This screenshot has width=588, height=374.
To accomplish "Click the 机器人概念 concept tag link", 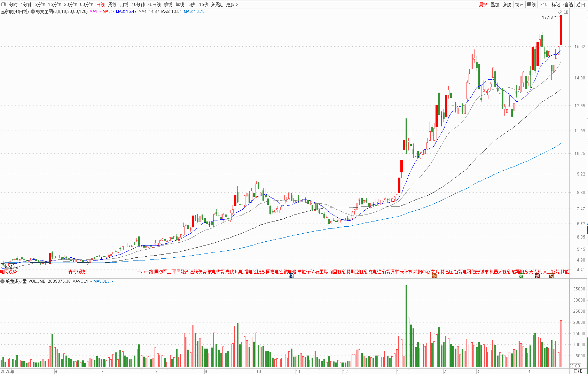I will (x=500, y=272).
